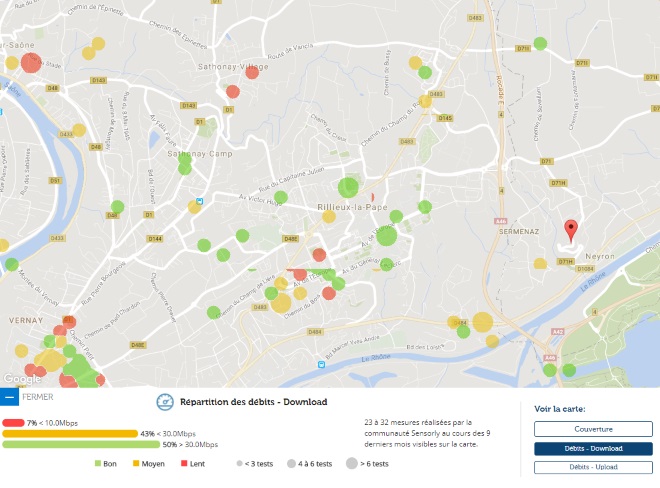Click the yellow Moyen legend swatch

[x=136, y=464]
